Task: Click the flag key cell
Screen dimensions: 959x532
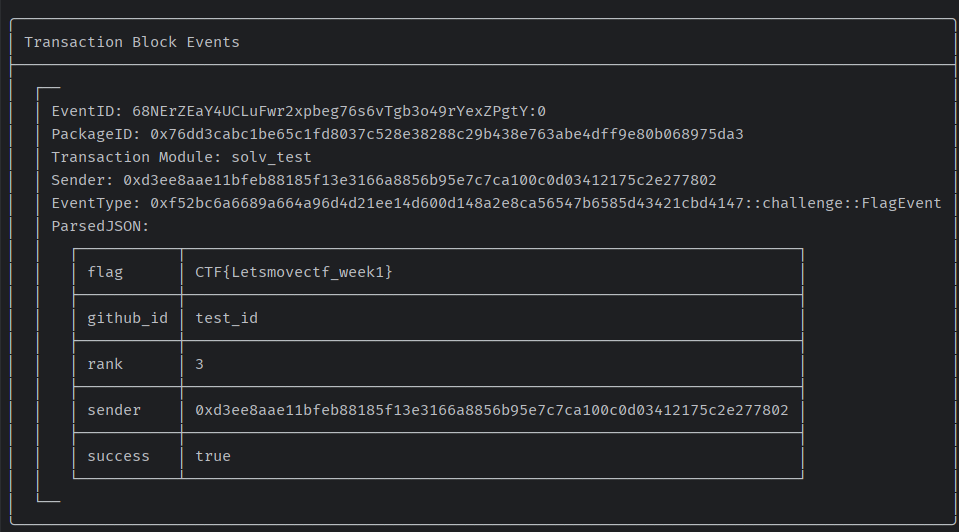Action: tap(127, 272)
